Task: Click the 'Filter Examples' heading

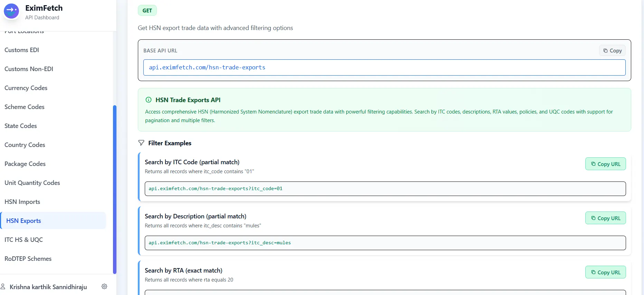Action: pos(170,143)
